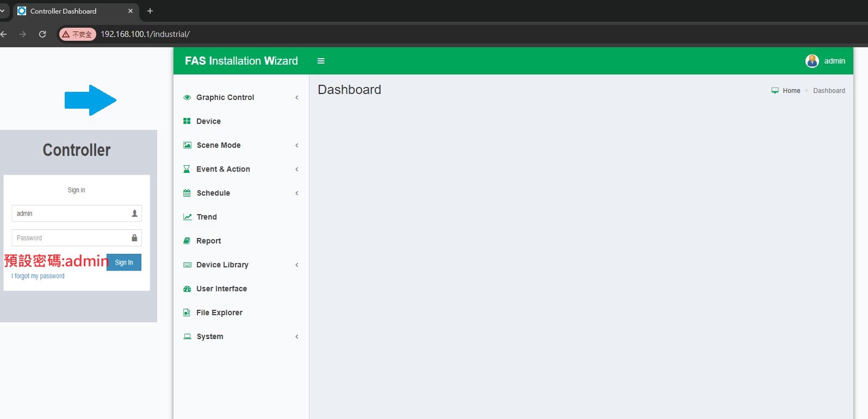Screen dimensions: 868x419
Task: Click the User Interface palette icon
Action: (187, 289)
